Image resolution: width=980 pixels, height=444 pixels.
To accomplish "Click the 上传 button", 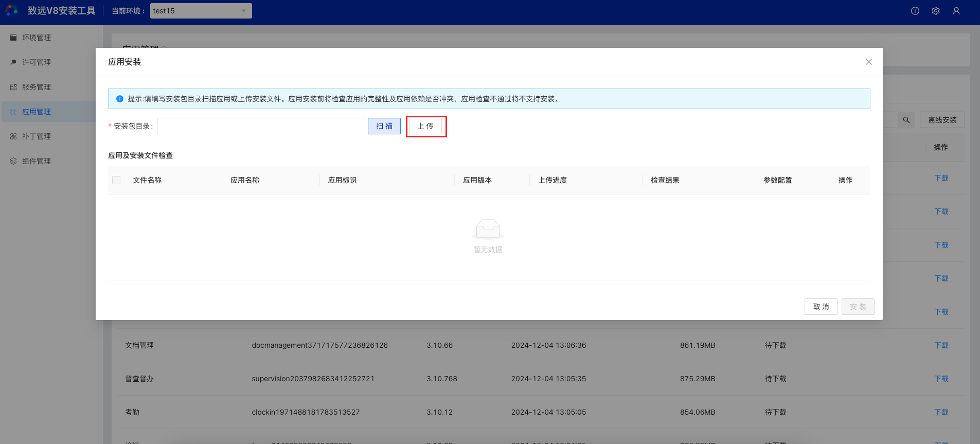I will pos(425,126).
